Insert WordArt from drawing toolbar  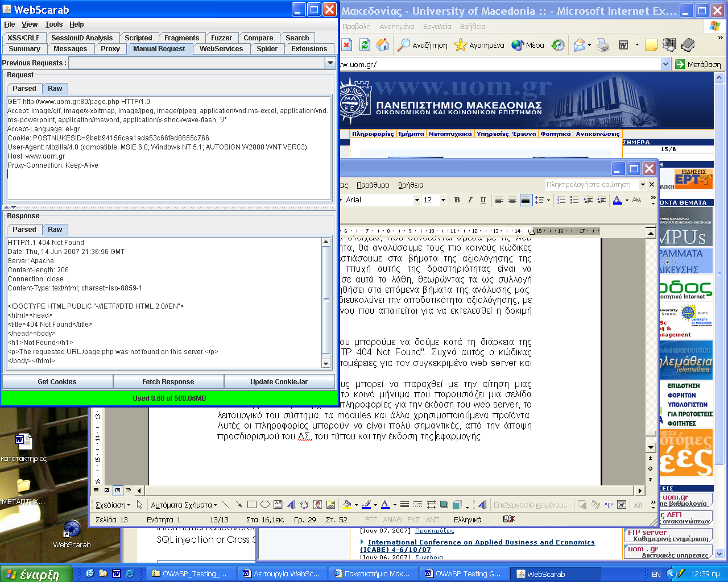[291, 504]
